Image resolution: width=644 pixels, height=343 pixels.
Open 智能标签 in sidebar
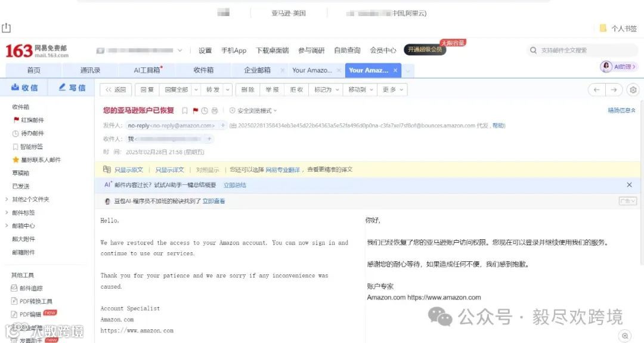click(27, 147)
